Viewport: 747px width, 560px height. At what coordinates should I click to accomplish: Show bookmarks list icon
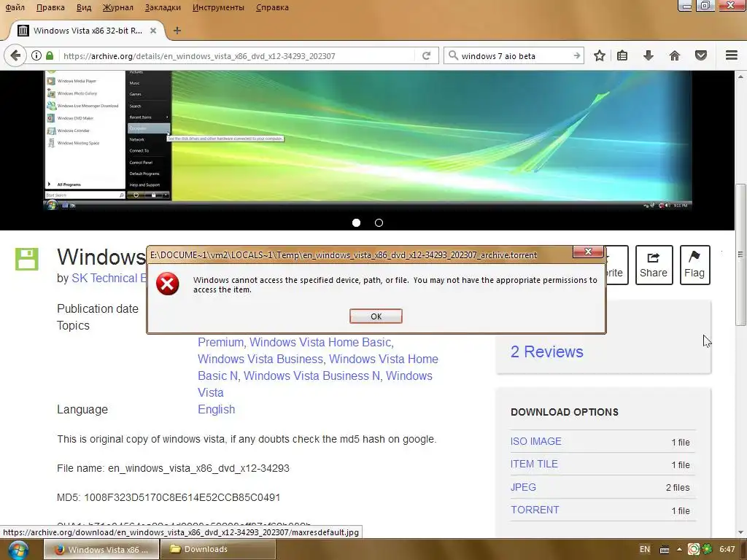[622, 55]
